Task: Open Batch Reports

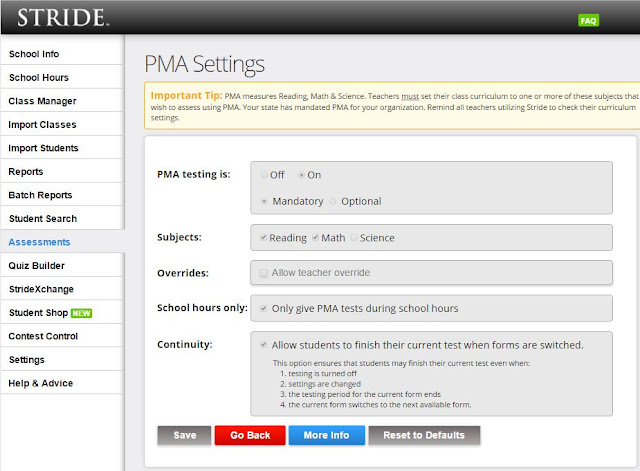Action: 62,195
